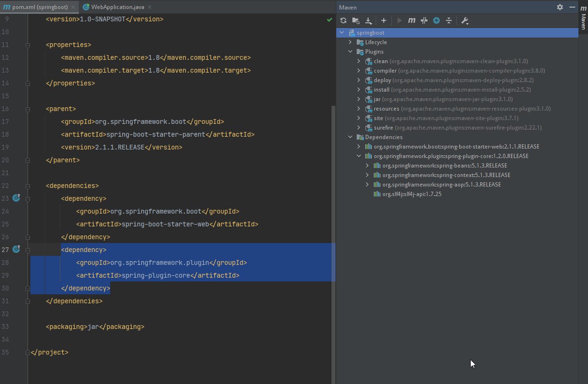This screenshot has width=588, height=384.
Task: Expand the Lifecycle node
Action: tap(350, 42)
